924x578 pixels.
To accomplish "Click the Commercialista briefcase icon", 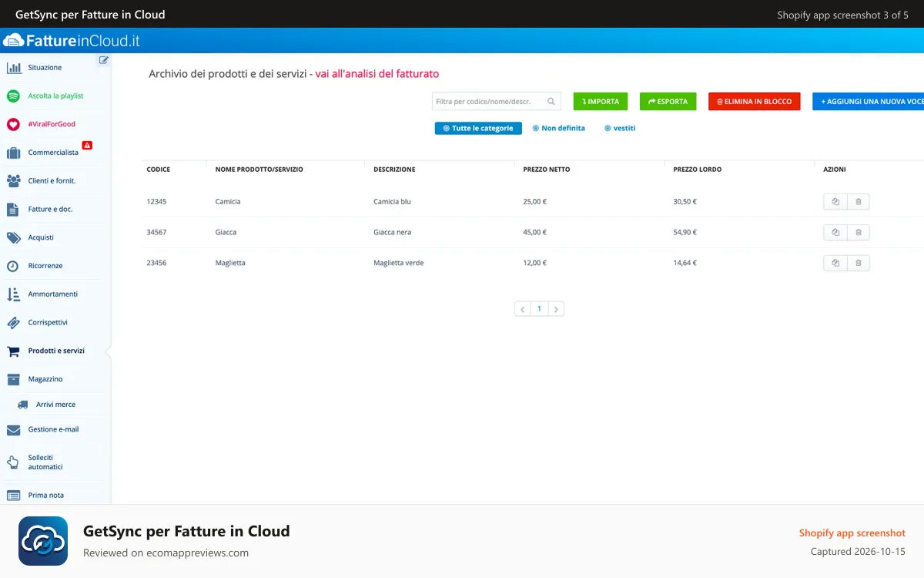I will point(14,153).
